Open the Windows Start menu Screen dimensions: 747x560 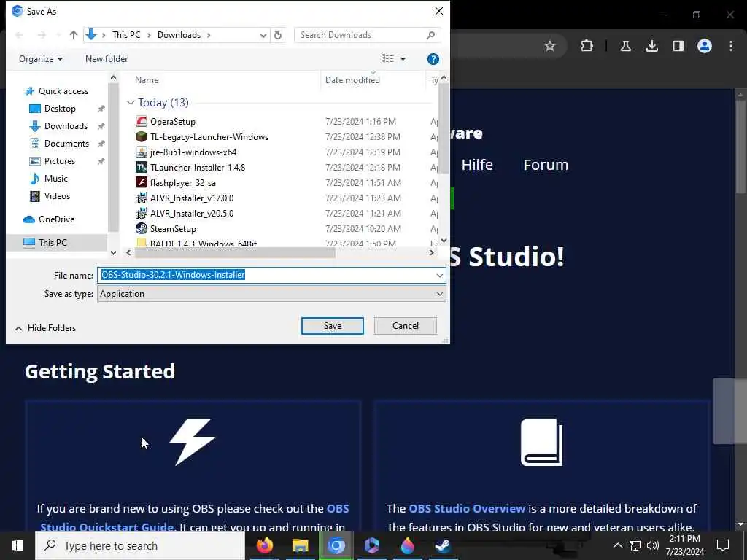(18, 545)
